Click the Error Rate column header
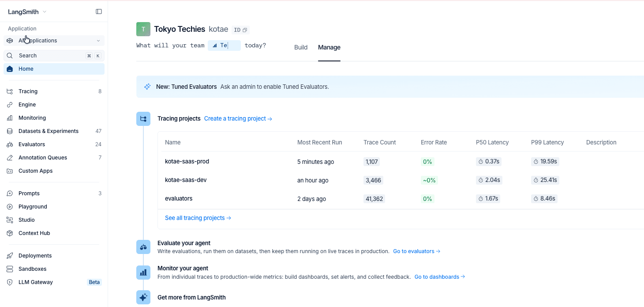 point(434,142)
